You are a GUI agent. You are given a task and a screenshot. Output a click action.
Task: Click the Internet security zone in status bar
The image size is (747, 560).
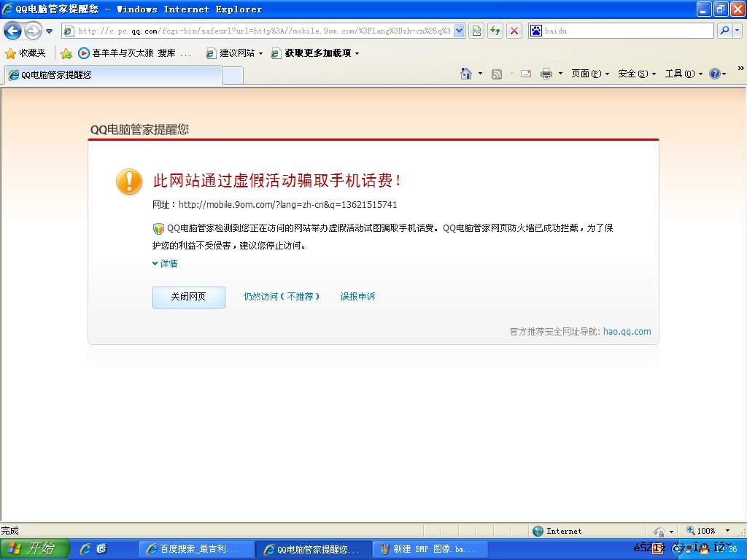pos(557,531)
